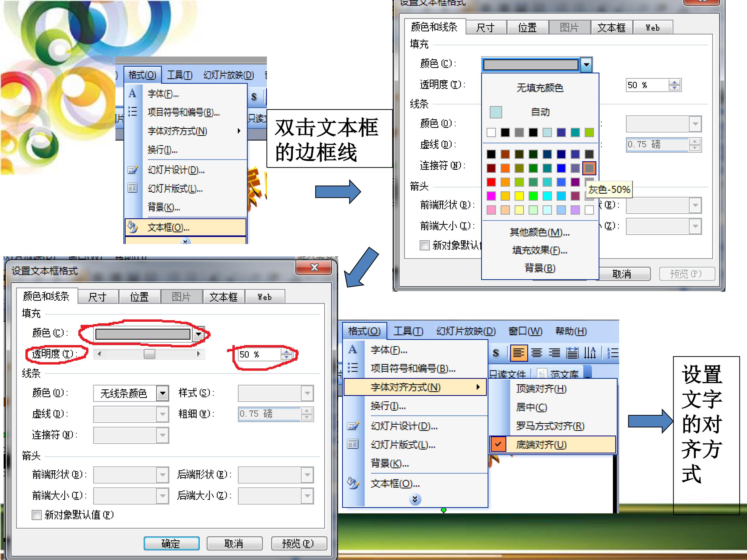Screen dimensions: 747x560
Task: Pick the bright yellow swatch in the palette
Action: [519, 196]
